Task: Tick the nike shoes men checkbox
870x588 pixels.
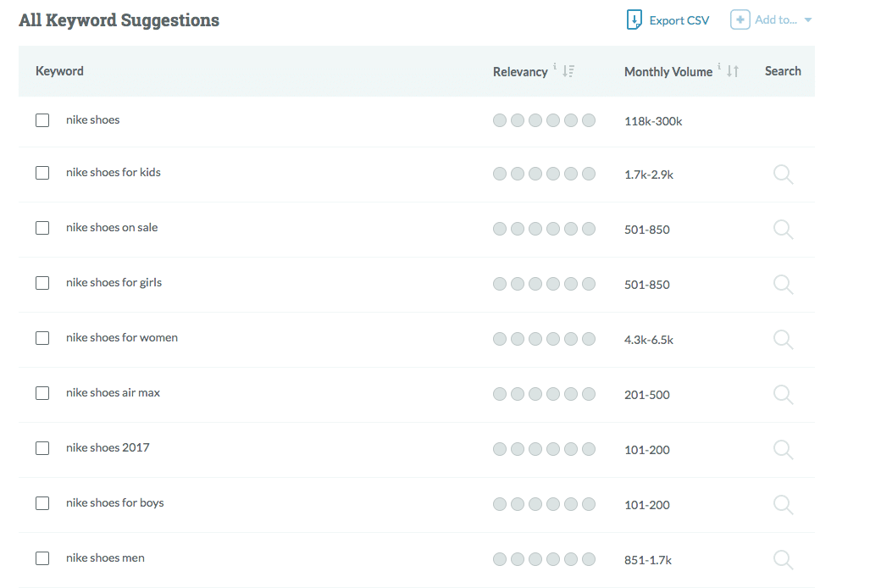Action: (x=42, y=558)
